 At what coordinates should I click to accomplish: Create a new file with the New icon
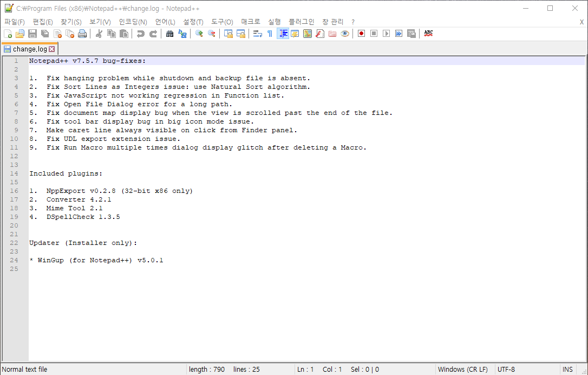point(8,34)
